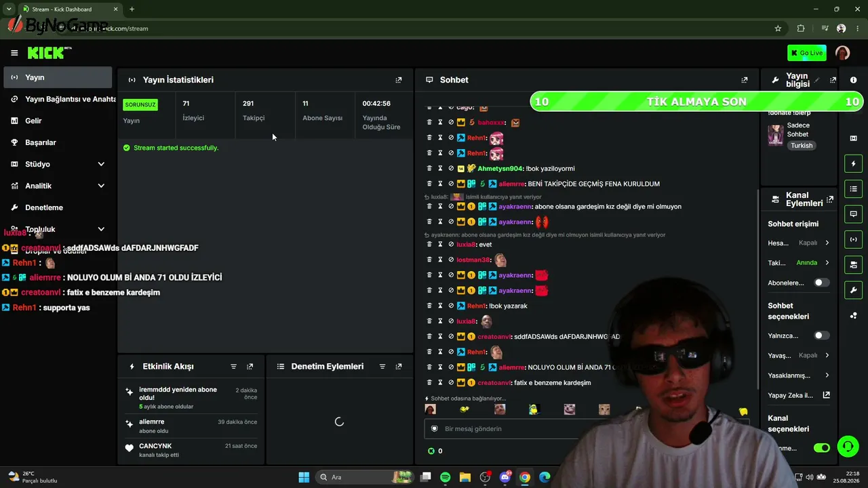This screenshot has width=868, height=488.
Task: Delete lostman38's message with the trash icon
Action: [x=429, y=260]
